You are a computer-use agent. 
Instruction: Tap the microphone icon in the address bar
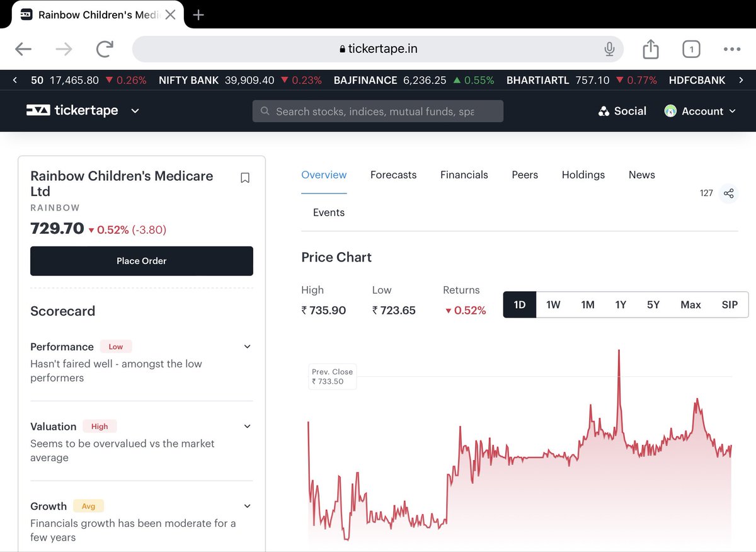click(x=609, y=49)
